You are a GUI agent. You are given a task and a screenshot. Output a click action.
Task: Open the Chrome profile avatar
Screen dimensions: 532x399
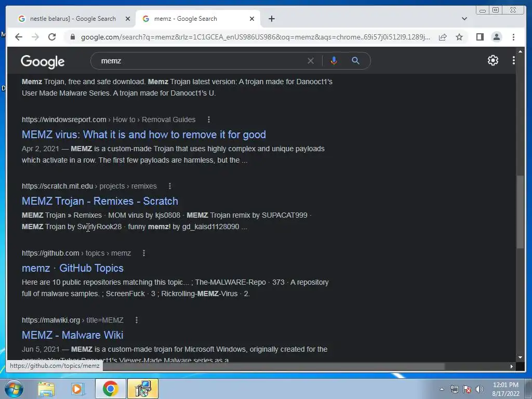tap(496, 37)
